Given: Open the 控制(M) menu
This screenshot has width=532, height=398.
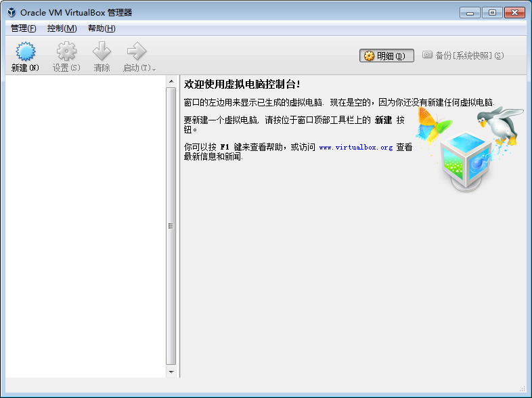Looking at the screenshot, I should tap(62, 28).
